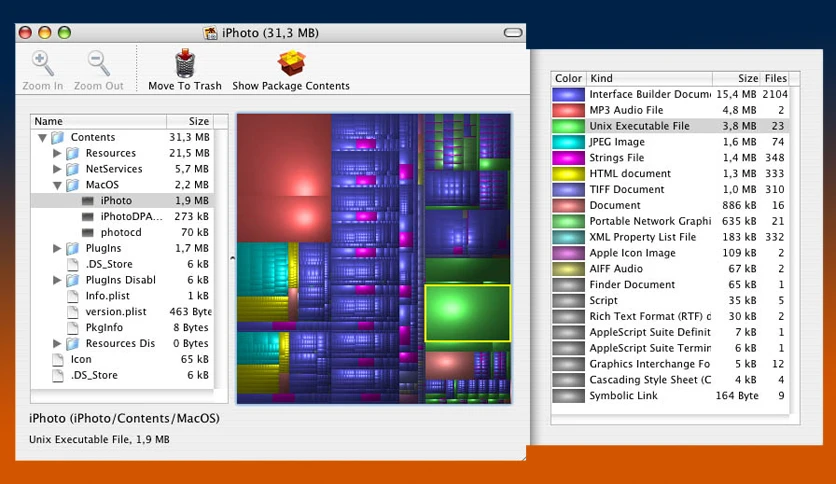Sort the kinds table by Kind header
This screenshot has width=836, height=484.
coord(649,78)
